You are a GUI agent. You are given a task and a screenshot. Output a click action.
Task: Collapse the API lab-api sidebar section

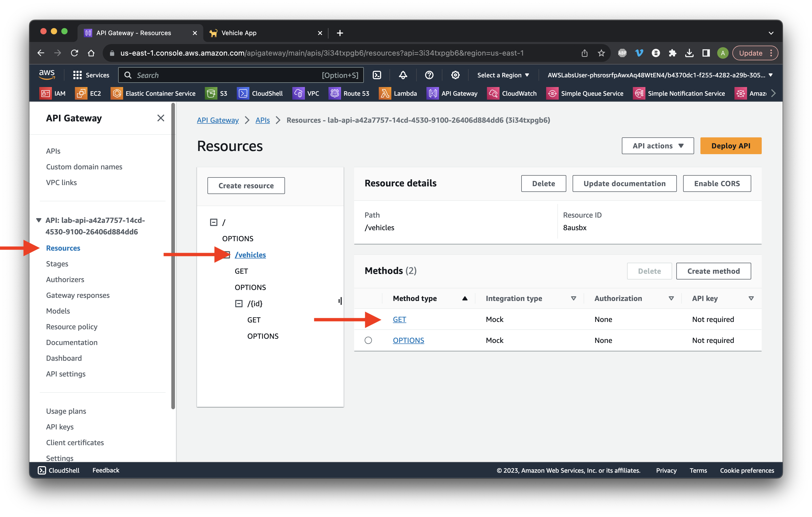point(39,220)
